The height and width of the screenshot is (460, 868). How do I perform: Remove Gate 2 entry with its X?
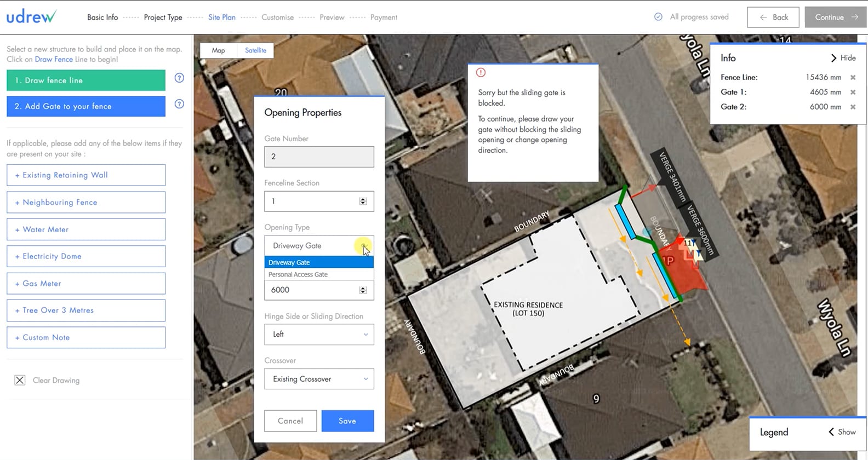853,107
